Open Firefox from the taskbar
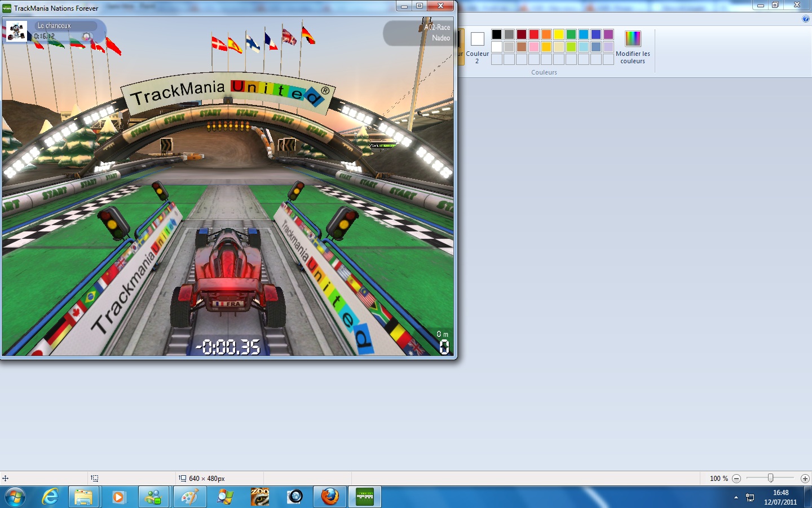The height and width of the screenshot is (508, 812). click(x=330, y=497)
